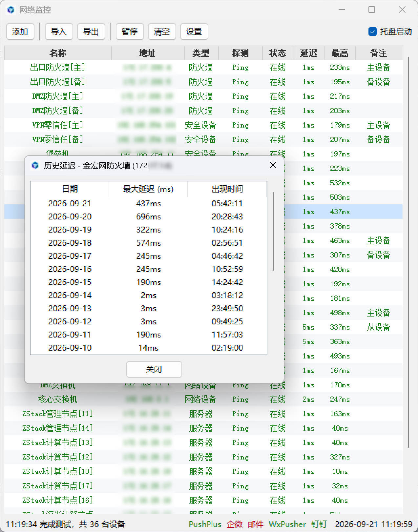Viewport: 418px width, 532px height.
Task: Select the DMZ防火墙[备] device
Action: pos(203,111)
